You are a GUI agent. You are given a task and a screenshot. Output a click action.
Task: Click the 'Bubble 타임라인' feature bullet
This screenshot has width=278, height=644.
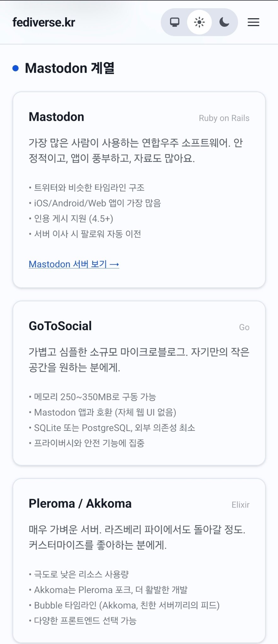tap(127, 605)
